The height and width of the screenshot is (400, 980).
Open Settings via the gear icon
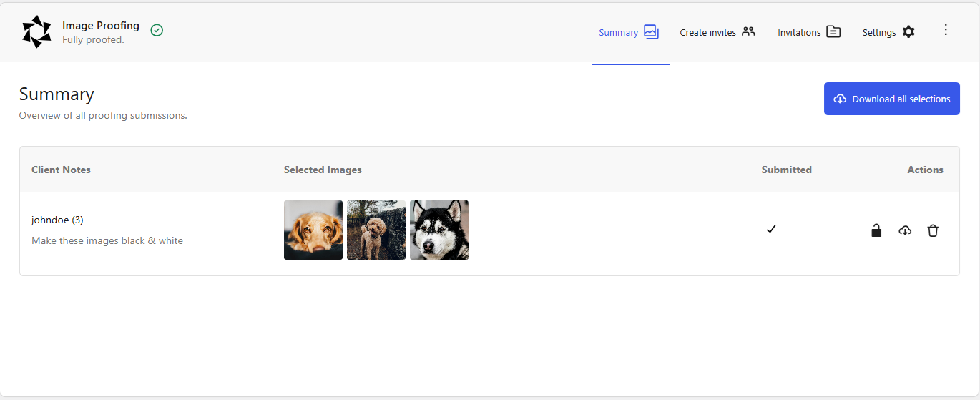(x=908, y=31)
